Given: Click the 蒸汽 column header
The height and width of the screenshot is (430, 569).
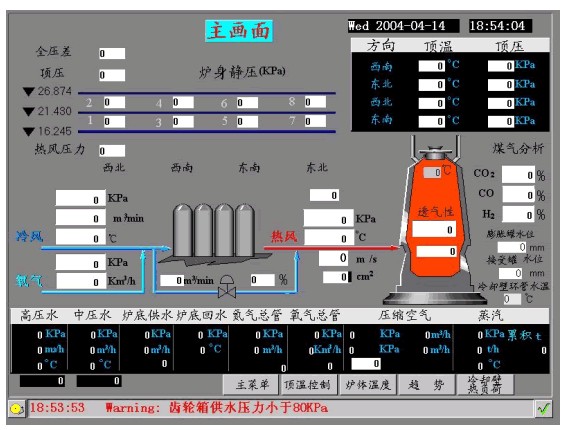Looking at the screenshot, I should click(x=490, y=315).
